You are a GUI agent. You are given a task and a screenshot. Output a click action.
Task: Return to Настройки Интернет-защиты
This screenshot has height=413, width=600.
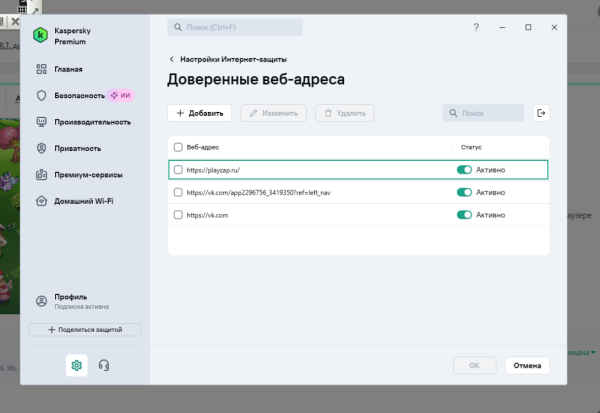233,59
